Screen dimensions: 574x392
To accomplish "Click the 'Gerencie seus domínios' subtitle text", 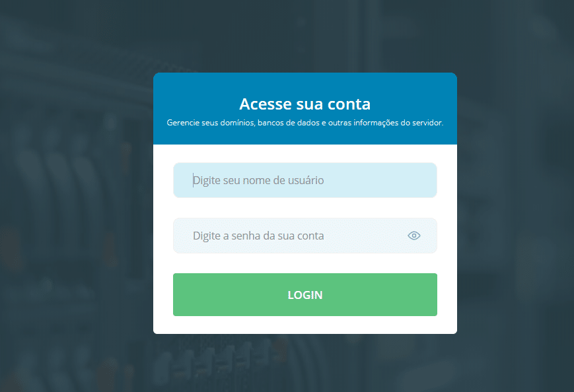I will click(305, 123).
